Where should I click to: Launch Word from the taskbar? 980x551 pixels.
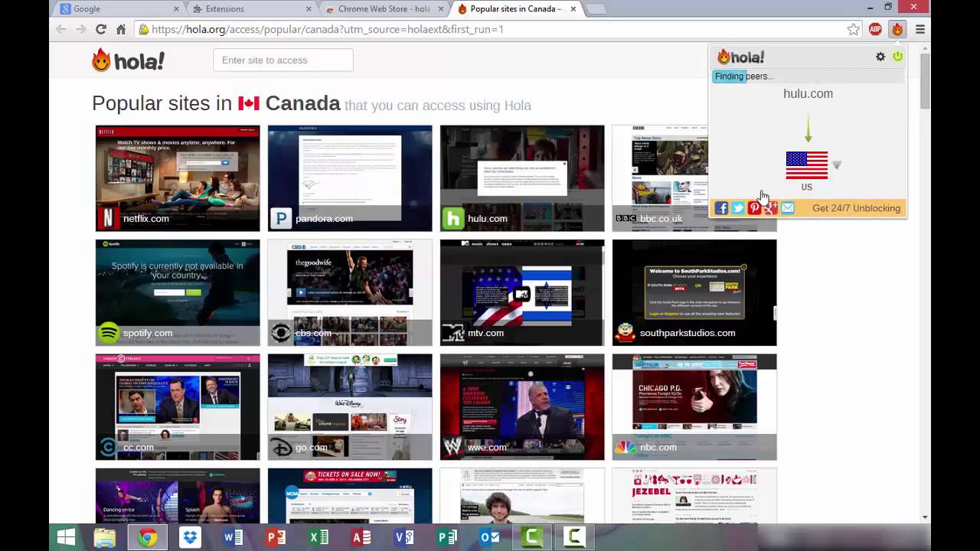click(x=233, y=538)
